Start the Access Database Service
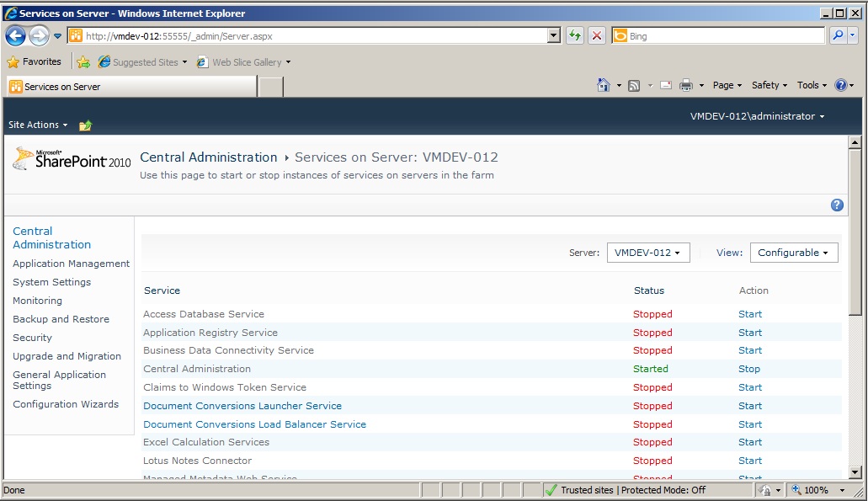This screenshot has height=501, width=868. pyautogui.click(x=749, y=313)
